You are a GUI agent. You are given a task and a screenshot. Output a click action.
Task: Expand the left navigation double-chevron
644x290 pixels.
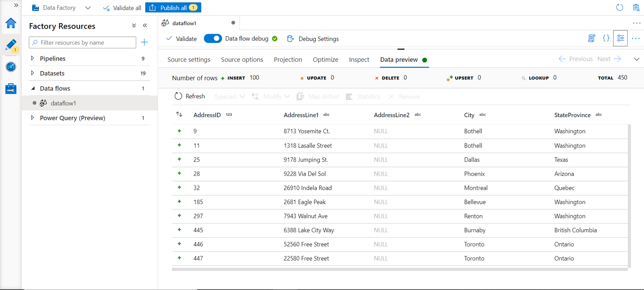(16, 5)
